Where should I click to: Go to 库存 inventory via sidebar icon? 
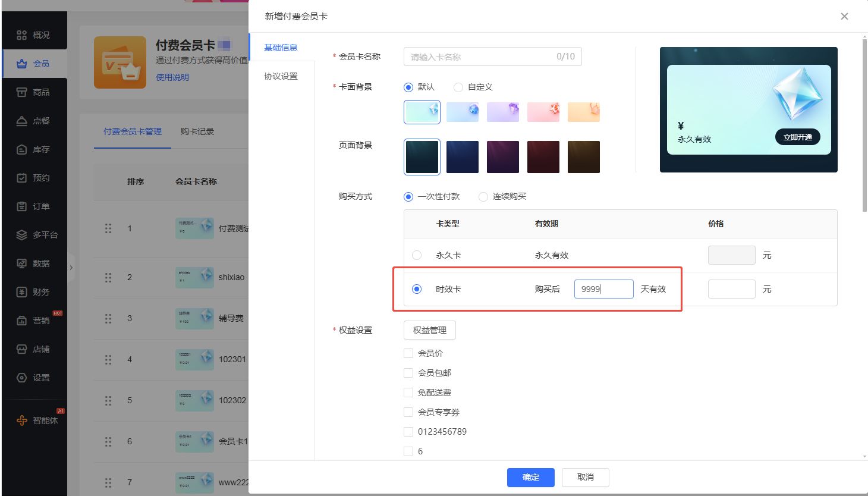[x=22, y=149]
